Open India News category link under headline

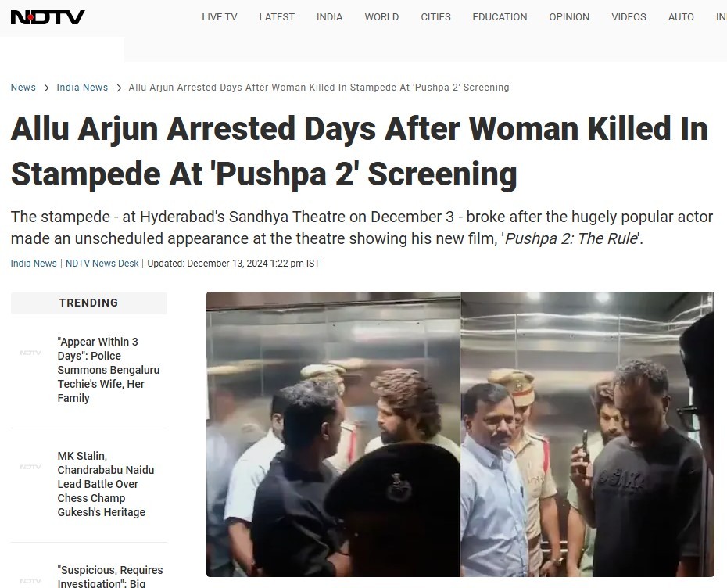34,264
